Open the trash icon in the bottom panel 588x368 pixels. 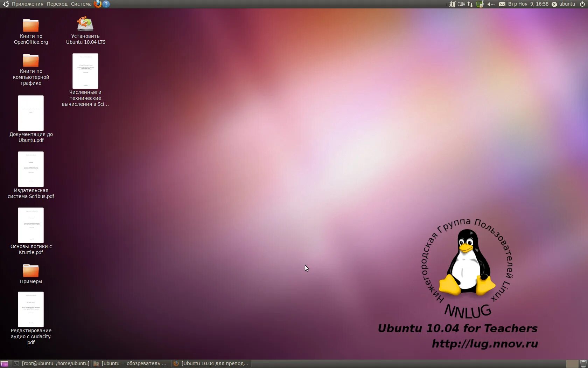pyautogui.click(x=583, y=364)
